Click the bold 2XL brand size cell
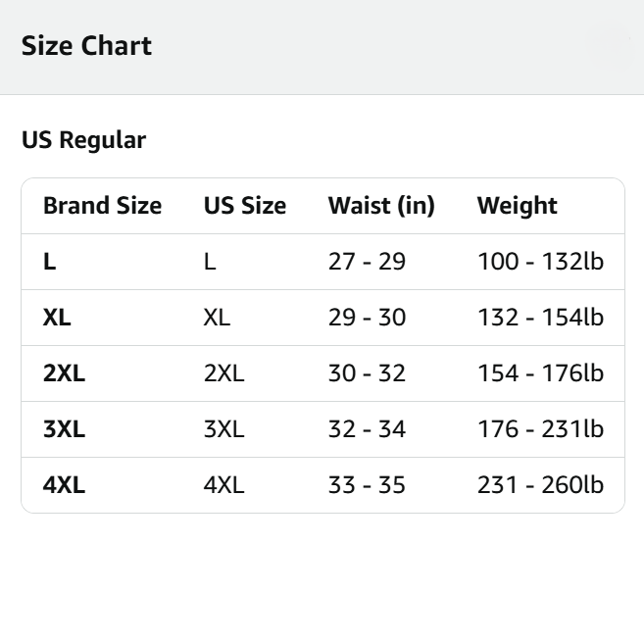This screenshot has height=644, width=644. [x=64, y=373]
